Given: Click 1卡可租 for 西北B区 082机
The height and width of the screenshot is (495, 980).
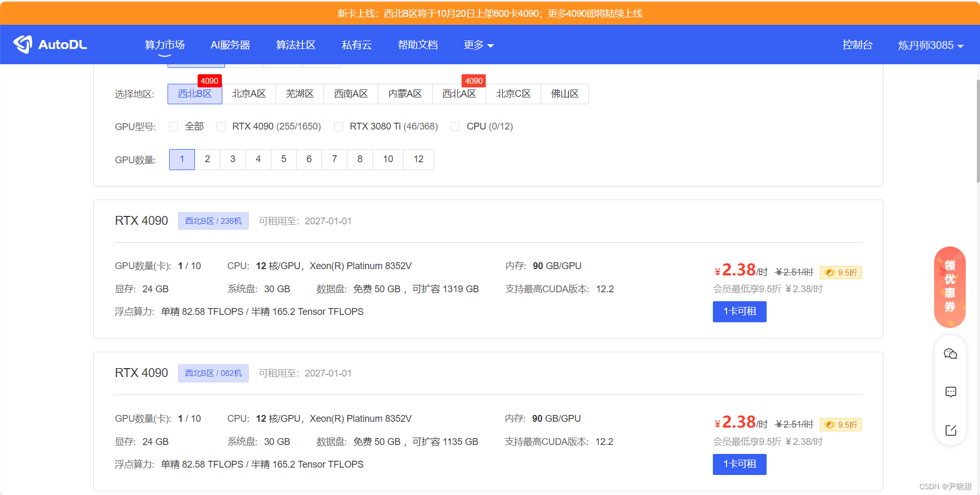Looking at the screenshot, I should (740, 464).
